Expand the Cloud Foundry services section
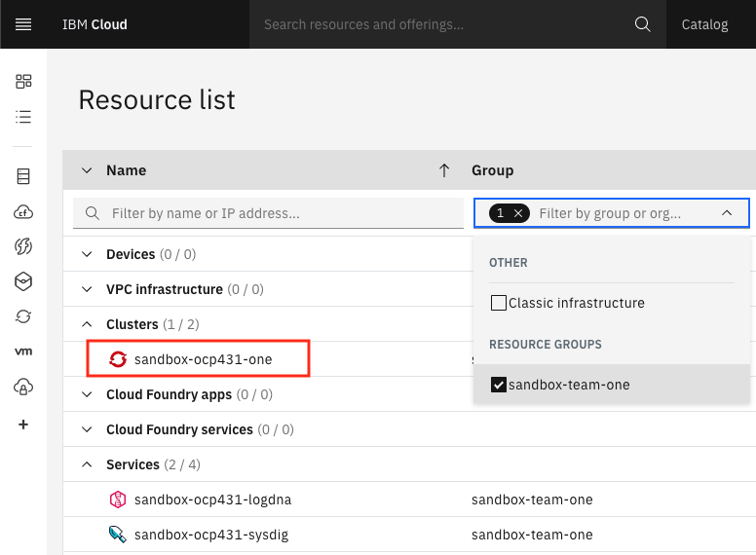 tap(87, 429)
